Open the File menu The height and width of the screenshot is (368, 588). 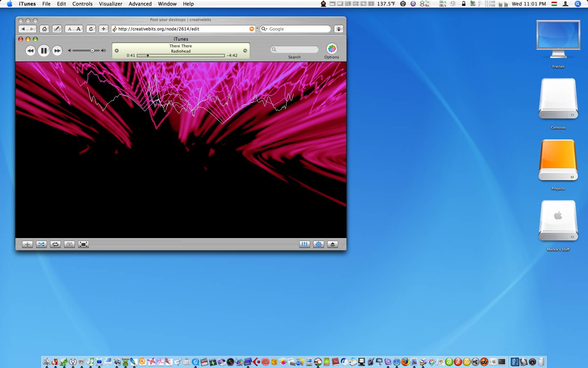coord(47,4)
